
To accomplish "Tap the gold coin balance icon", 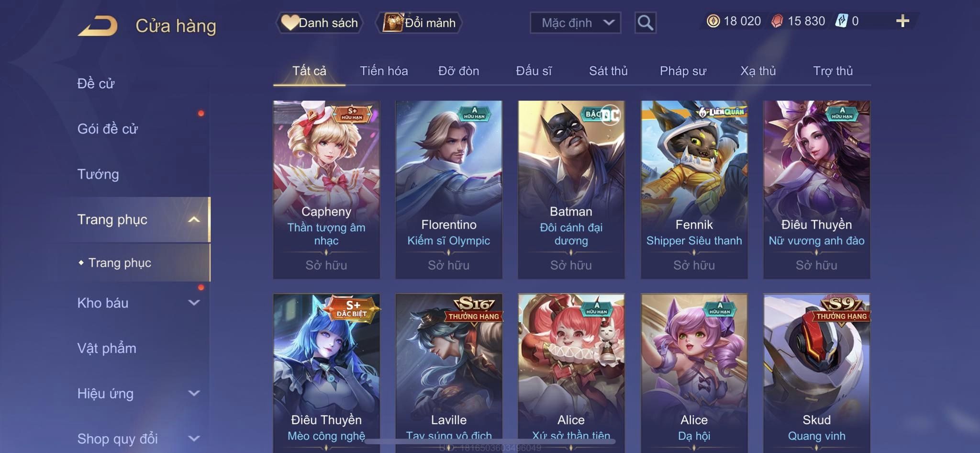I will point(713,21).
